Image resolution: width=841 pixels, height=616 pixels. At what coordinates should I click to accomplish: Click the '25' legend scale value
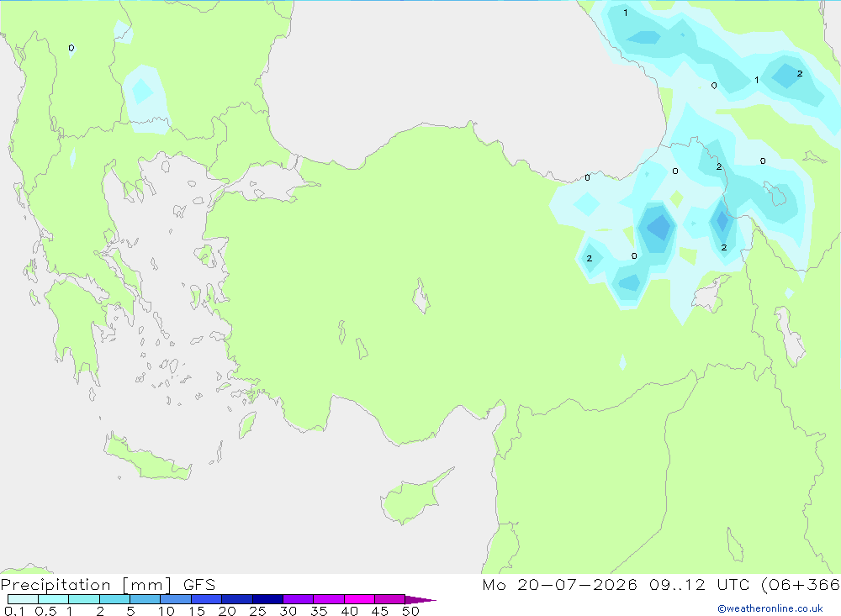tap(257, 611)
